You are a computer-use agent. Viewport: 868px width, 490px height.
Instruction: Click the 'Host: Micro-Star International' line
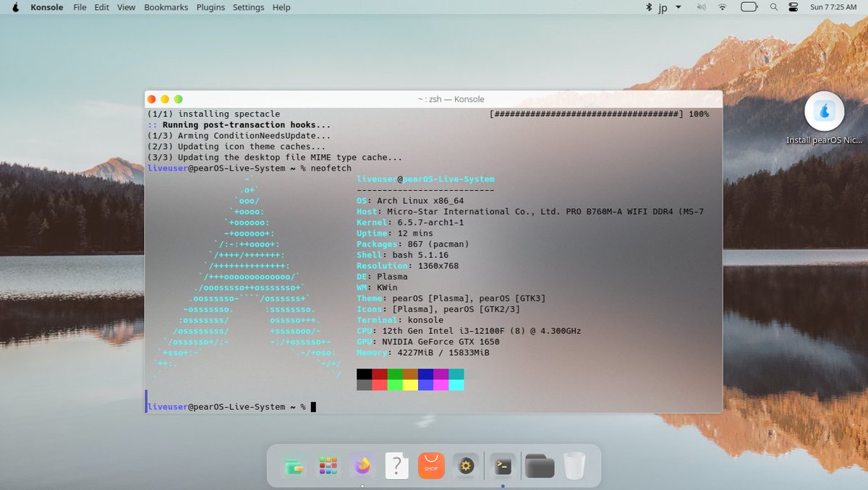click(x=530, y=212)
